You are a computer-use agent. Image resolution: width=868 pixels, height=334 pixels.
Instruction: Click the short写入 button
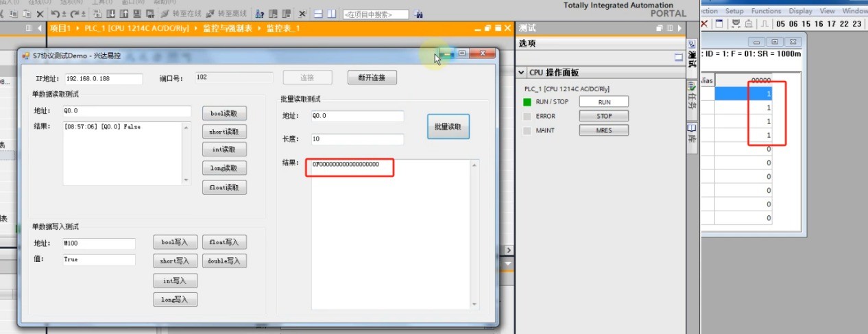coord(176,261)
